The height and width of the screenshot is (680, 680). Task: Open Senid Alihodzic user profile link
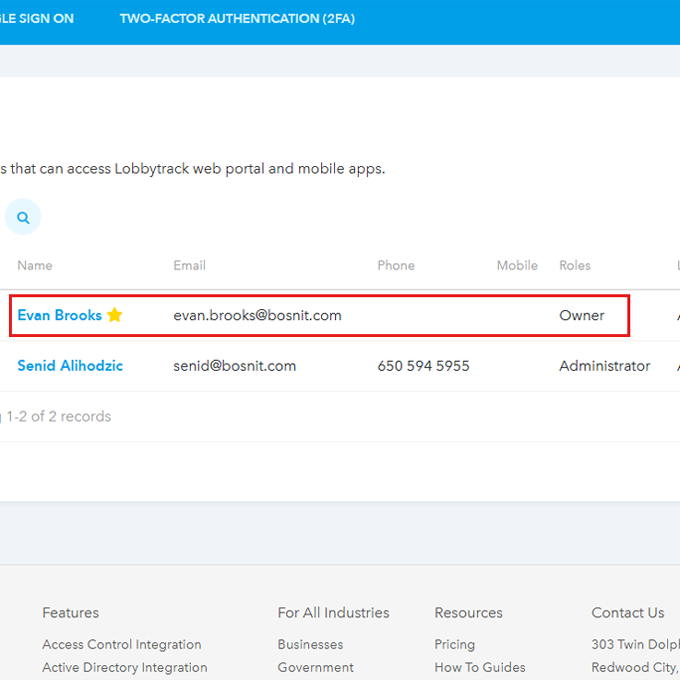[x=70, y=366]
